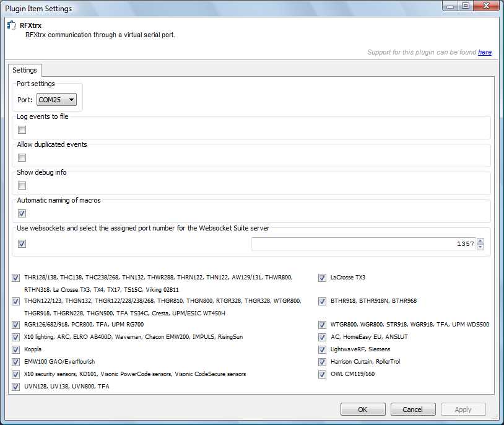Image resolution: width=504 pixels, height=425 pixels.
Task: Toggle LightwaveRF, Siemens checkbox
Action: pyautogui.click(x=322, y=349)
